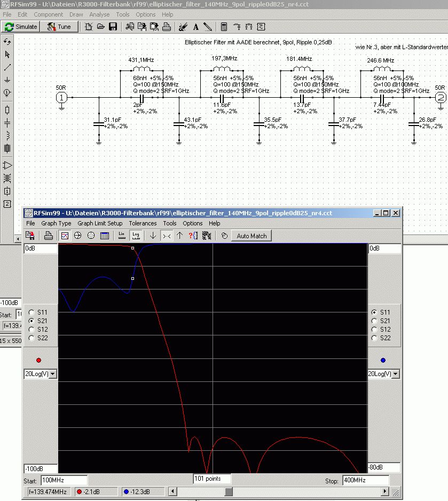Set logarithmic frequency axis with Log icon
The width and height of the screenshot is (448, 501).
click(x=136, y=236)
